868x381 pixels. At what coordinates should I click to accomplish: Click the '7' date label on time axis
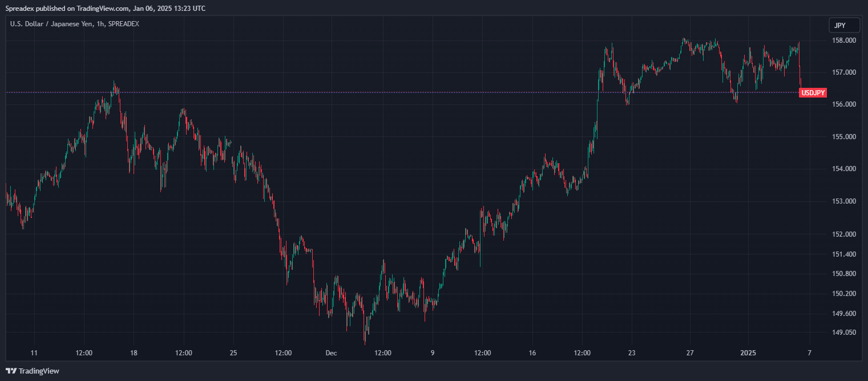809,353
